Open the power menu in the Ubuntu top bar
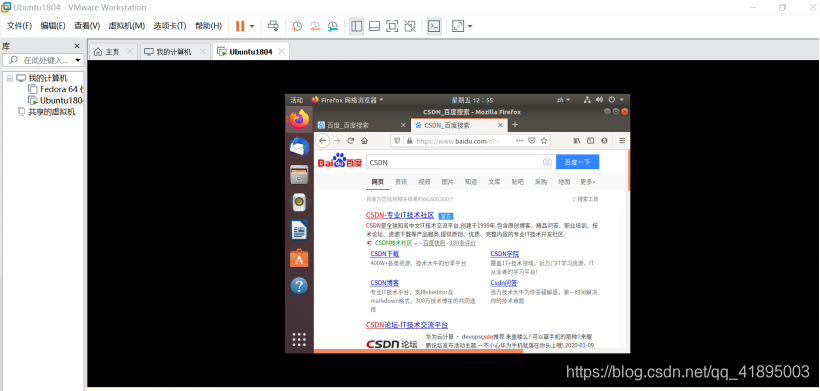Image resolution: width=820 pixels, height=391 pixels. (611, 99)
